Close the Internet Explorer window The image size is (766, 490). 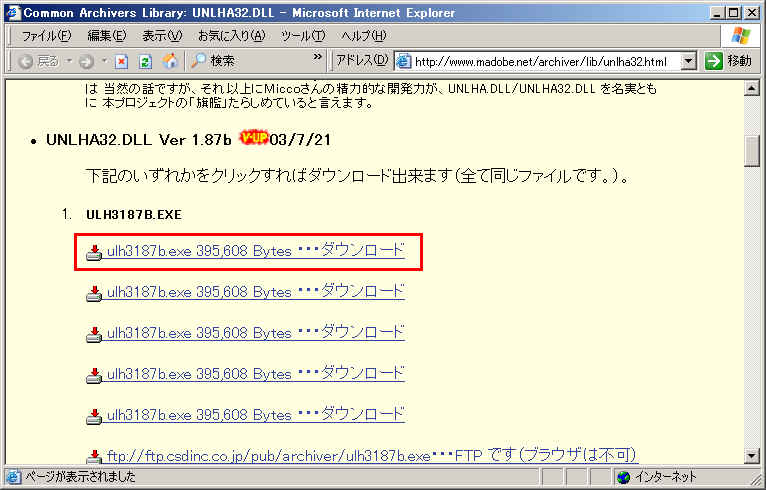point(751,13)
